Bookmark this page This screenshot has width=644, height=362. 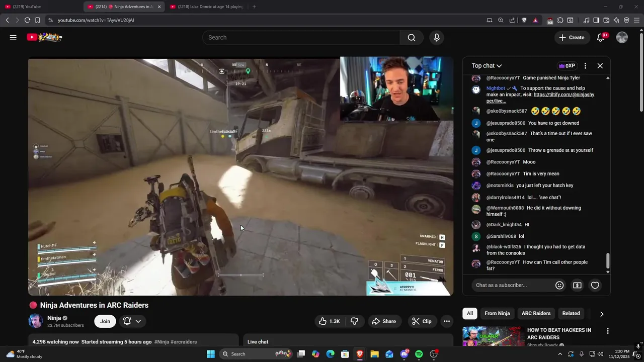coord(37,20)
